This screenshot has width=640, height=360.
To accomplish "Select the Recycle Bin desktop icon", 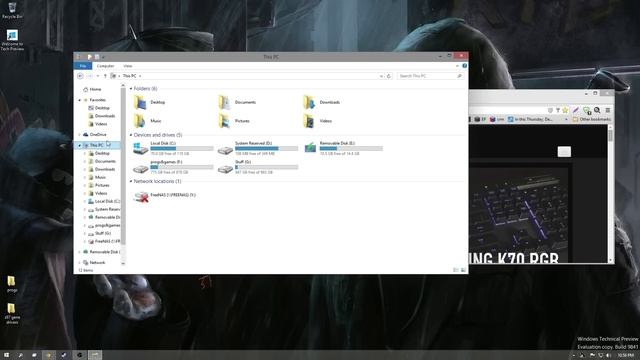I will tap(12, 11).
